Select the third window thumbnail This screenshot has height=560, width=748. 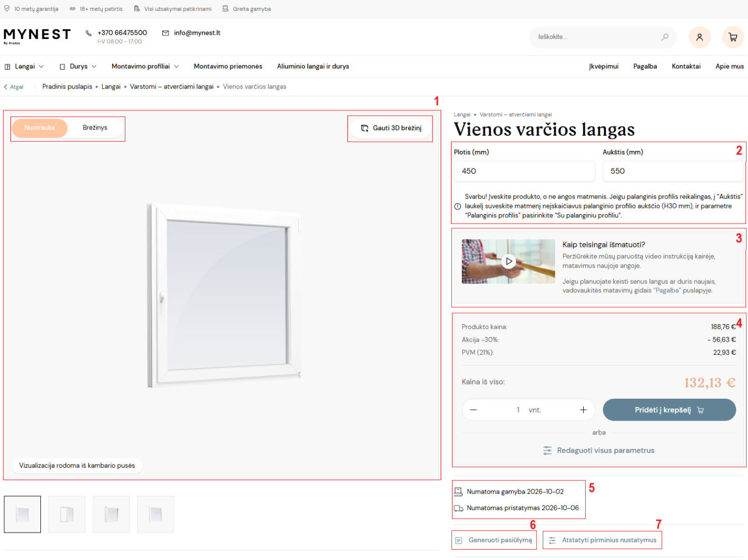[x=111, y=514]
